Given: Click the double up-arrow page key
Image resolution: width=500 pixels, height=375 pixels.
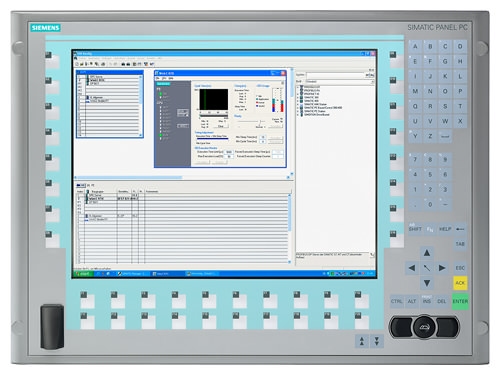Looking at the screenshot, I should 362,341.
